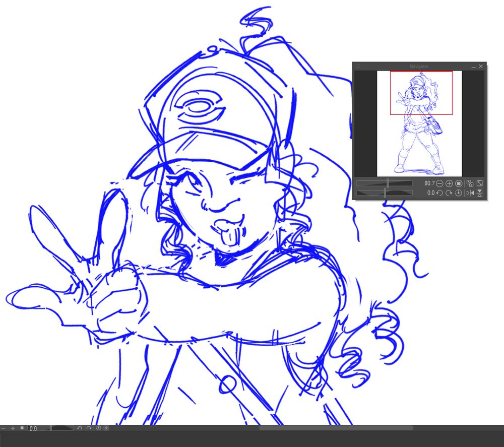Click the Navigator canvas thumbnail preview
Viewport: 504px width, 447px height.
click(x=419, y=123)
